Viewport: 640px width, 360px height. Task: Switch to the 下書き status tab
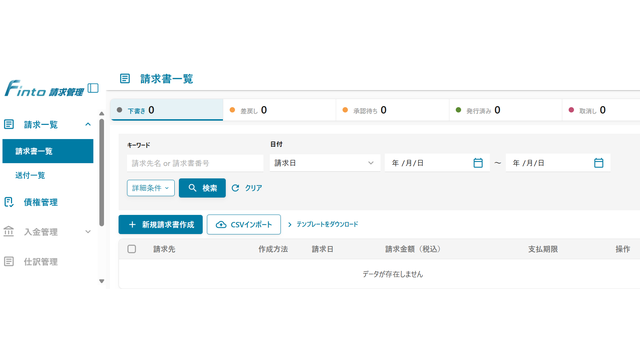[x=167, y=110]
